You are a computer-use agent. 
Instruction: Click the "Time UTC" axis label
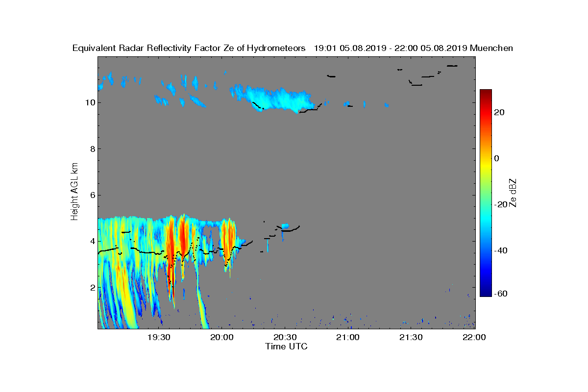coord(287,346)
